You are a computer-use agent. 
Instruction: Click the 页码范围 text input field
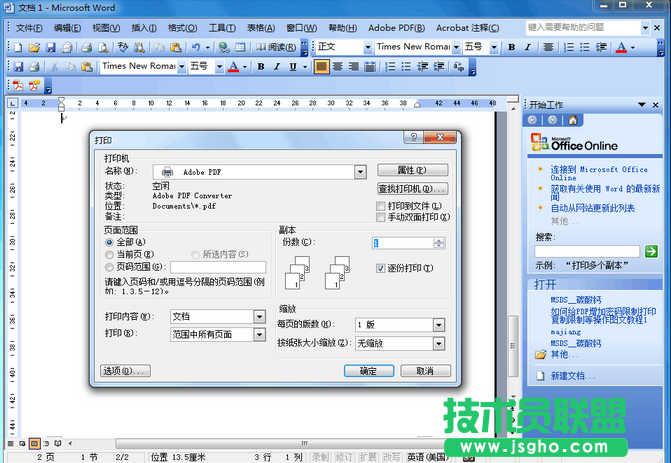(218, 267)
